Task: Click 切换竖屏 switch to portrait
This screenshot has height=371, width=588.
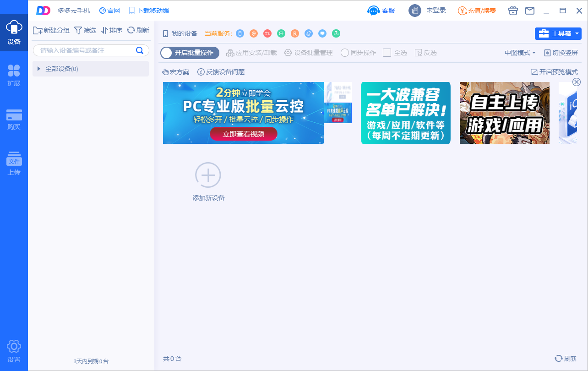Action: coord(561,53)
